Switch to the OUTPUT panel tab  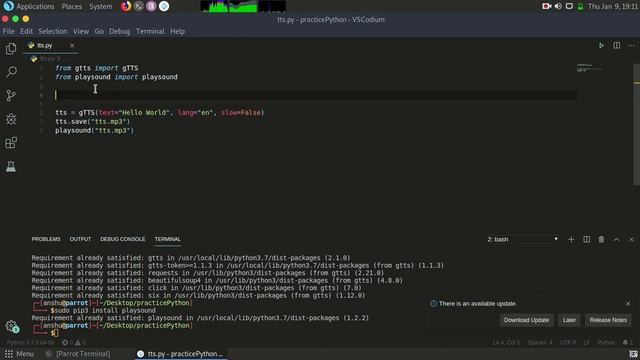80,239
